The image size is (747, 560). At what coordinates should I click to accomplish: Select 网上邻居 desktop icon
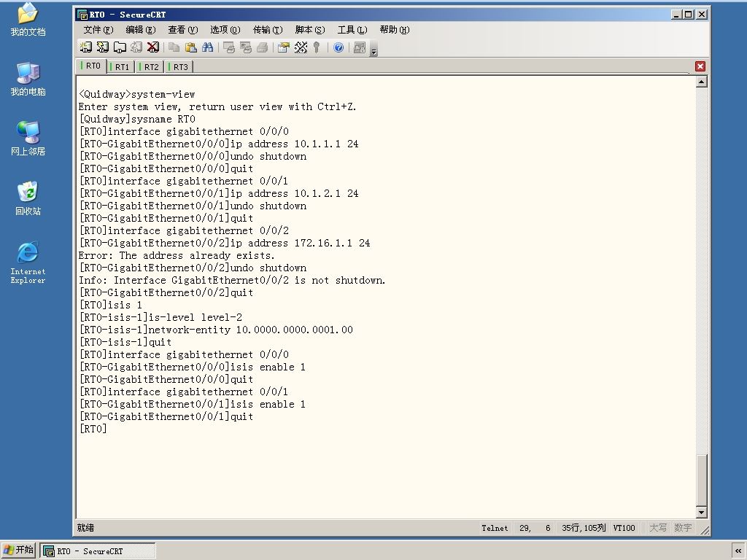tap(28, 139)
